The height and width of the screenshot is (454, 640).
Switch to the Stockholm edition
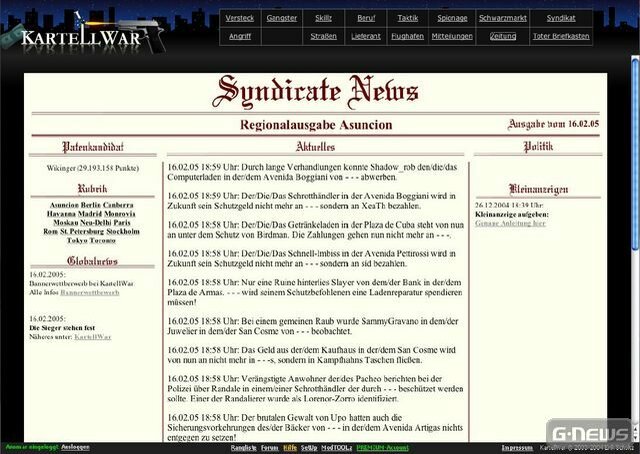click(123, 231)
